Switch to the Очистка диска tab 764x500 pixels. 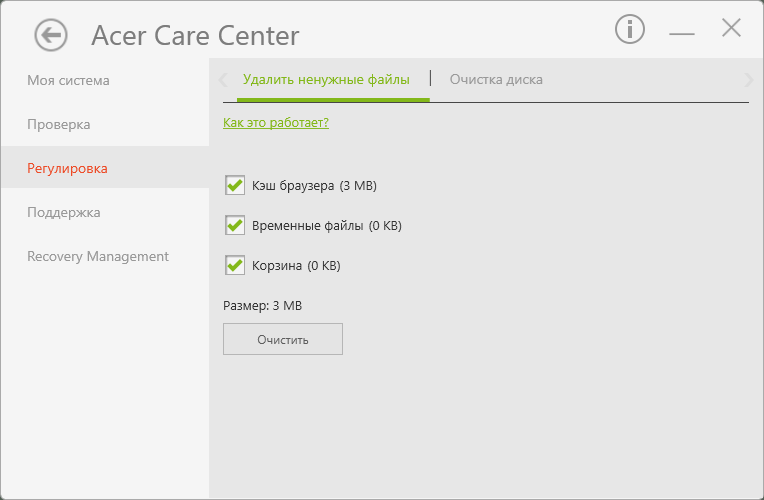(496, 80)
